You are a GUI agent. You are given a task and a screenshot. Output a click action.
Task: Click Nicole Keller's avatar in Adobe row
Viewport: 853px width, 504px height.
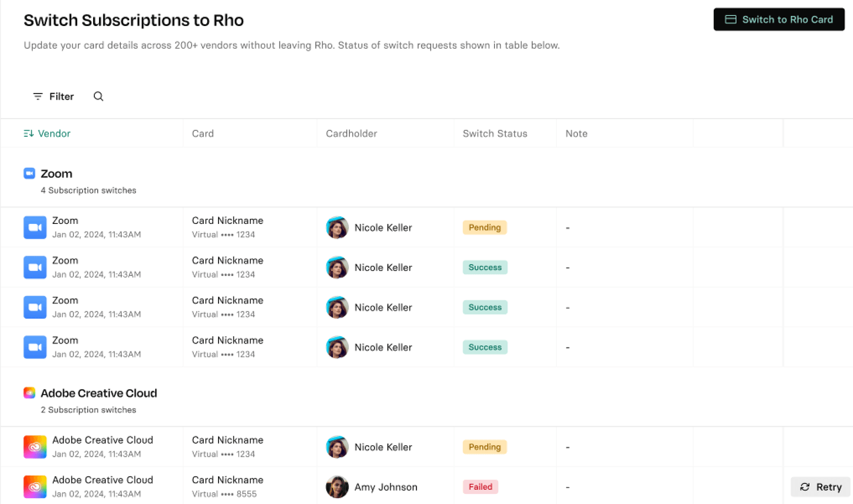[337, 447]
